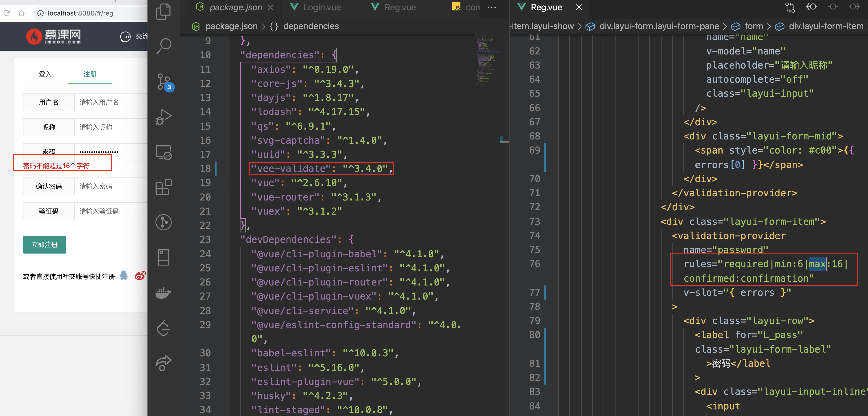The width and height of the screenshot is (868, 416).
Task: Focus the 验证码 input field
Action: click(x=111, y=211)
